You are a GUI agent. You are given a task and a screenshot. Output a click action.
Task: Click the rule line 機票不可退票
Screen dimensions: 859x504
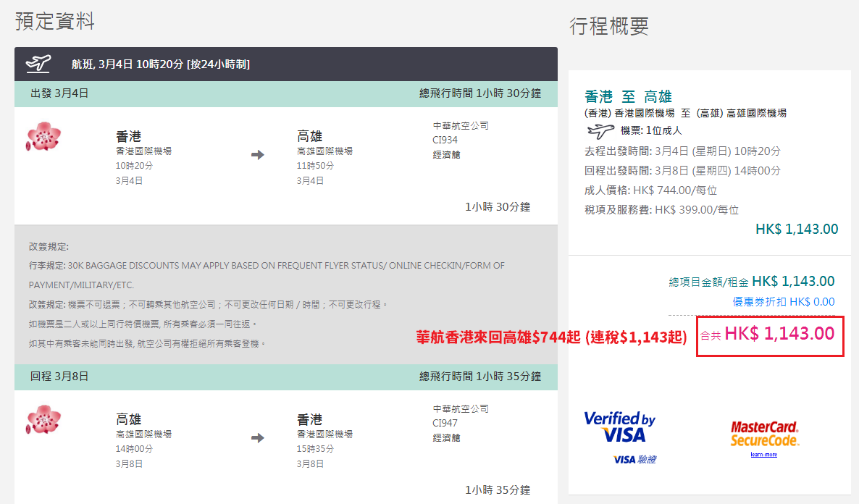click(x=208, y=305)
